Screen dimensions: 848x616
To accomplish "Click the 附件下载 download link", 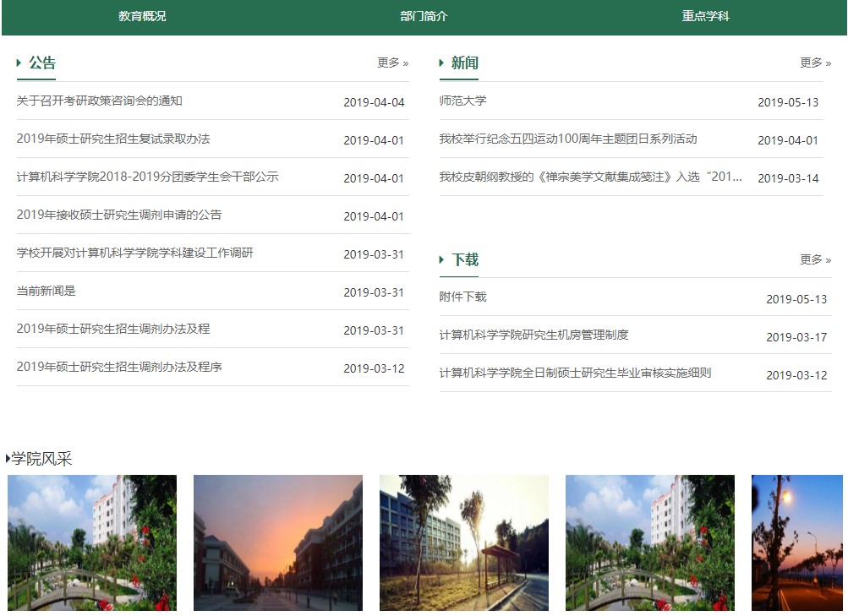I will click(x=463, y=297).
